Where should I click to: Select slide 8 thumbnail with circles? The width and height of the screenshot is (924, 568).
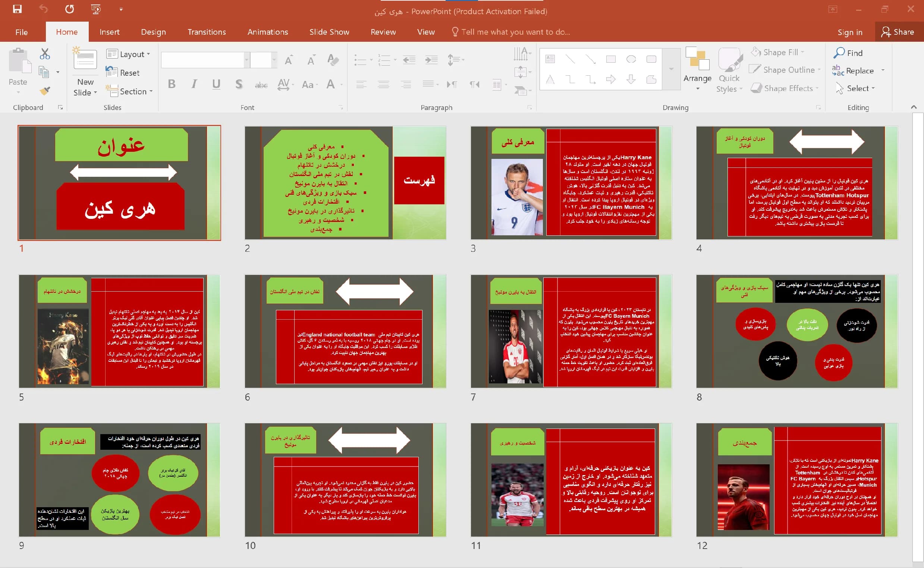[x=796, y=331]
